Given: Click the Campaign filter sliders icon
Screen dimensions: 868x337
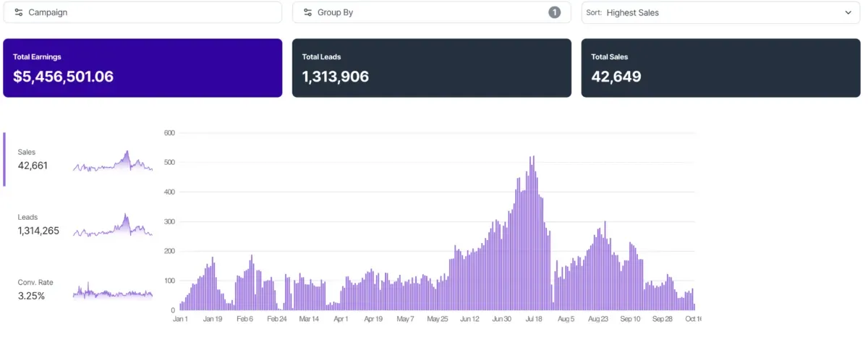Looking at the screenshot, I should tap(19, 12).
